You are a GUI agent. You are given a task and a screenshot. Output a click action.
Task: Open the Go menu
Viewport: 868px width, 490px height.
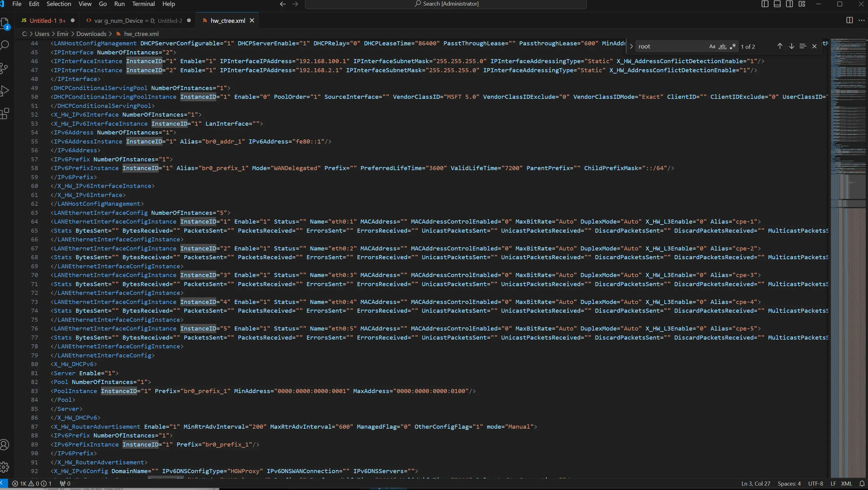pos(103,4)
